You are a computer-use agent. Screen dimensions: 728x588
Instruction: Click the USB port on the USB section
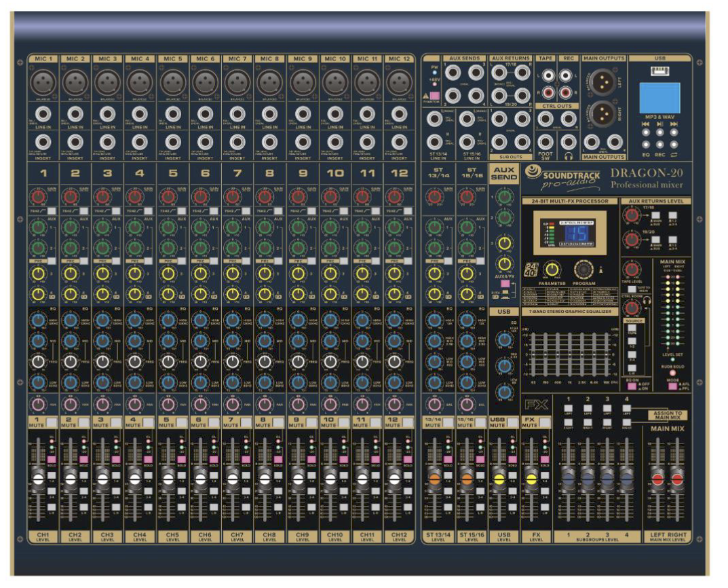tap(659, 71)
